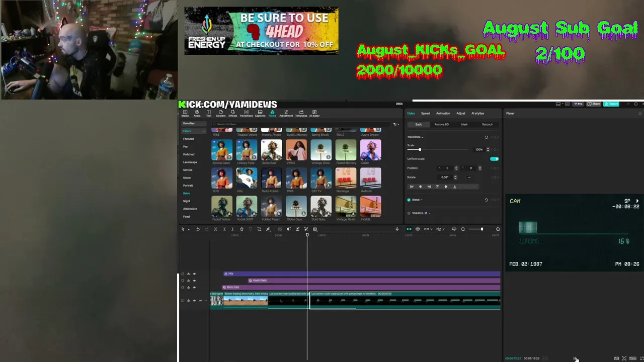Switch to the AI stylize tab
The width and height of the screenshot is (644, 362).
(x=477, y=114)
